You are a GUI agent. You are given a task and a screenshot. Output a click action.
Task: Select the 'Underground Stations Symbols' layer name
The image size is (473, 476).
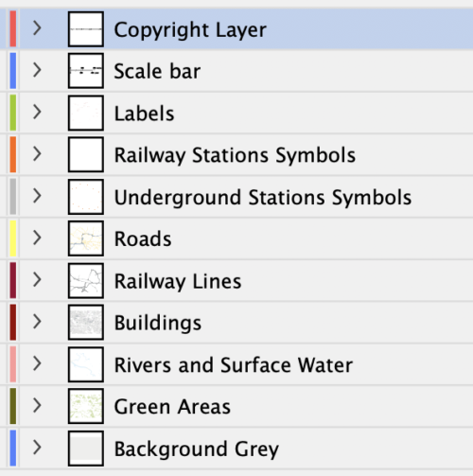point(263,198)
